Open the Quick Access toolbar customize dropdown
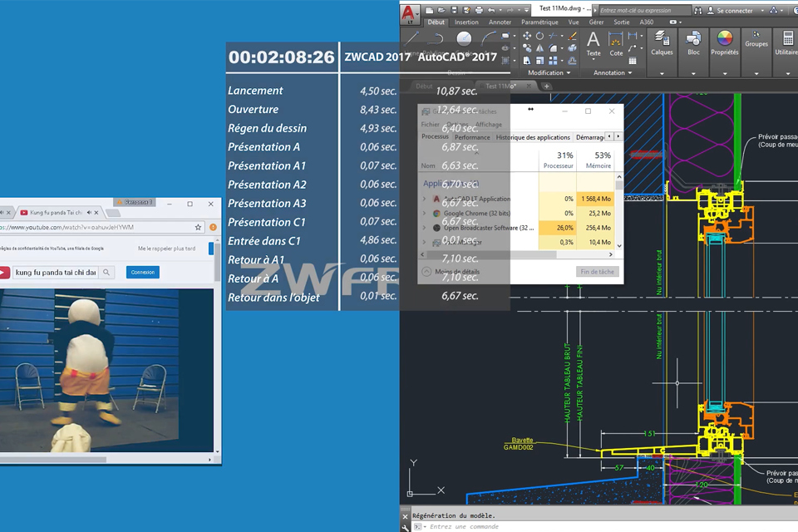This screenshot has height=532, width=798. coord(526,10)
